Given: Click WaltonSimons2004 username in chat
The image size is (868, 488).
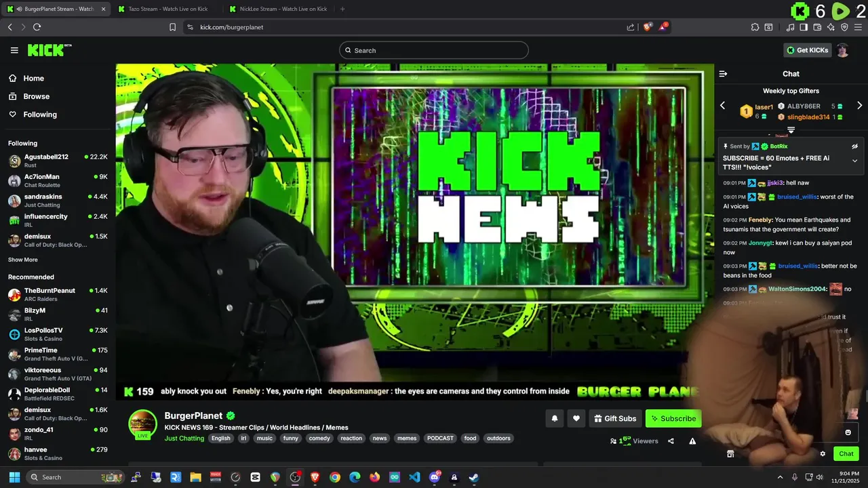Looking at the screenshot, I should [797, 289].
